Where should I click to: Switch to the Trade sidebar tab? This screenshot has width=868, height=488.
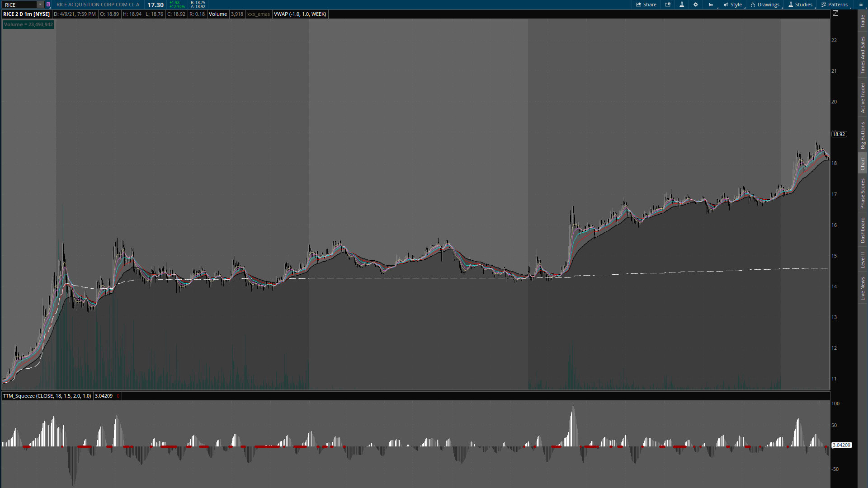tap(863, 21)
